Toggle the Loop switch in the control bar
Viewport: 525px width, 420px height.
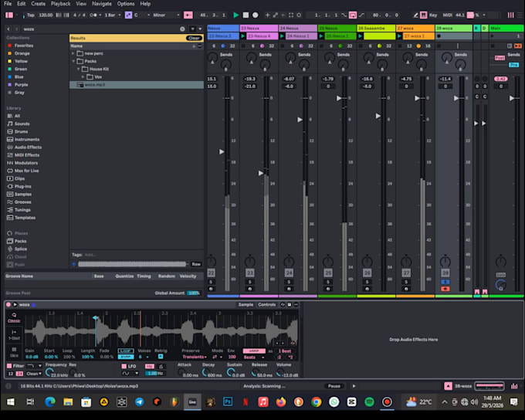coord(353,15)
